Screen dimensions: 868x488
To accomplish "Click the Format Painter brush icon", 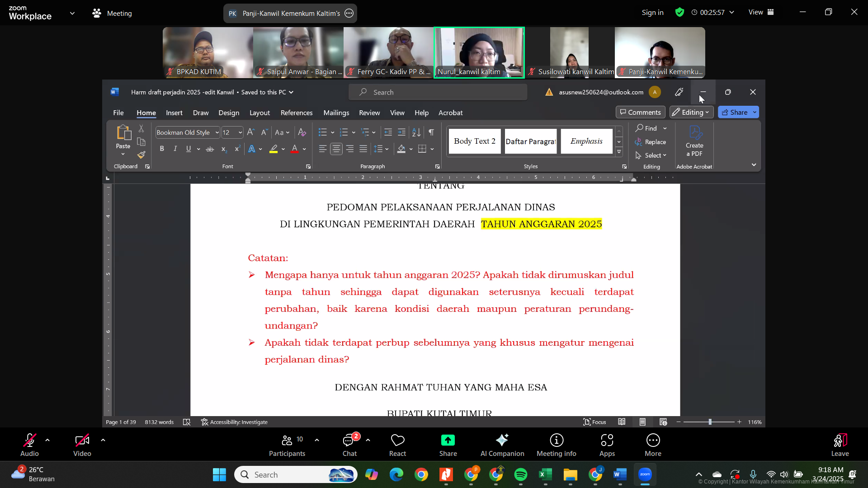I will 142,155.
